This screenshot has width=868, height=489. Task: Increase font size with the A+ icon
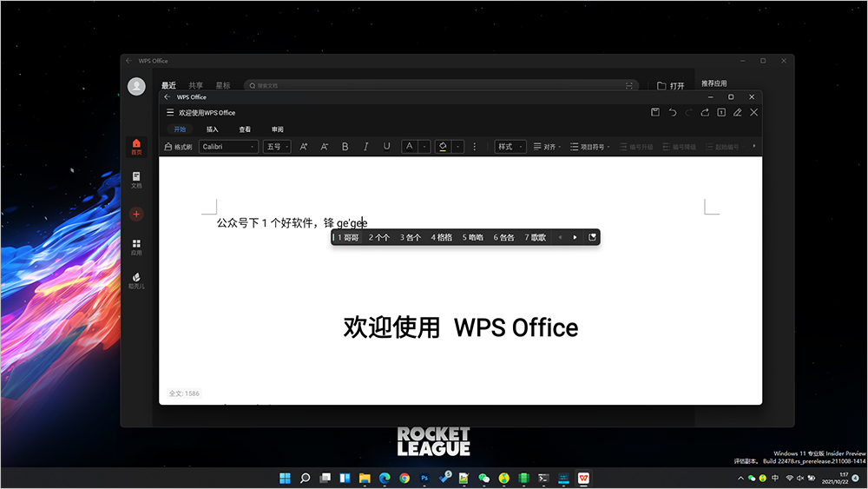[x=303, y=147]
